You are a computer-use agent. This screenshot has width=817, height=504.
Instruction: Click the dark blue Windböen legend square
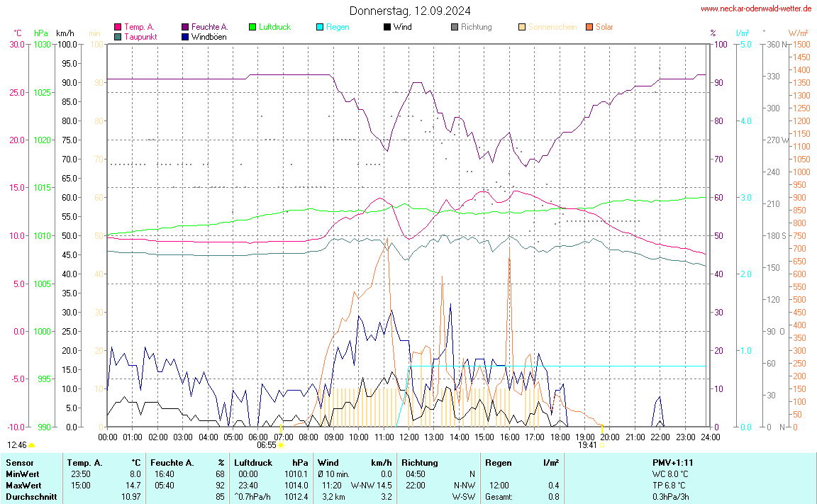[x=185, y=36]
